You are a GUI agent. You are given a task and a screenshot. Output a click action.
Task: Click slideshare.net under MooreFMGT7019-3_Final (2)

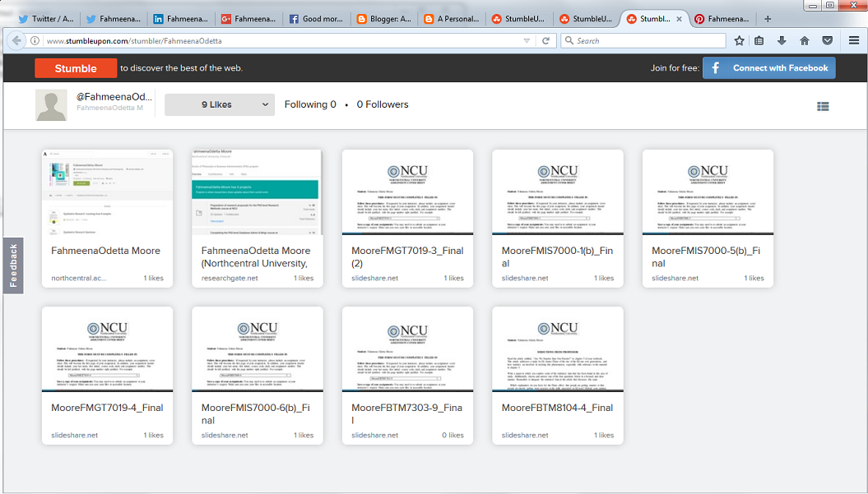375,279
